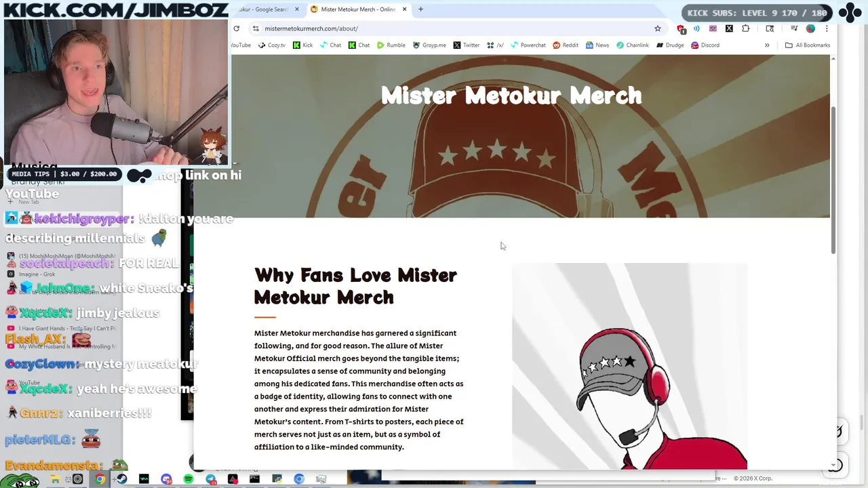Open the Twitter bookmark
Screen dimensions: 868x488
coord(467,45)
